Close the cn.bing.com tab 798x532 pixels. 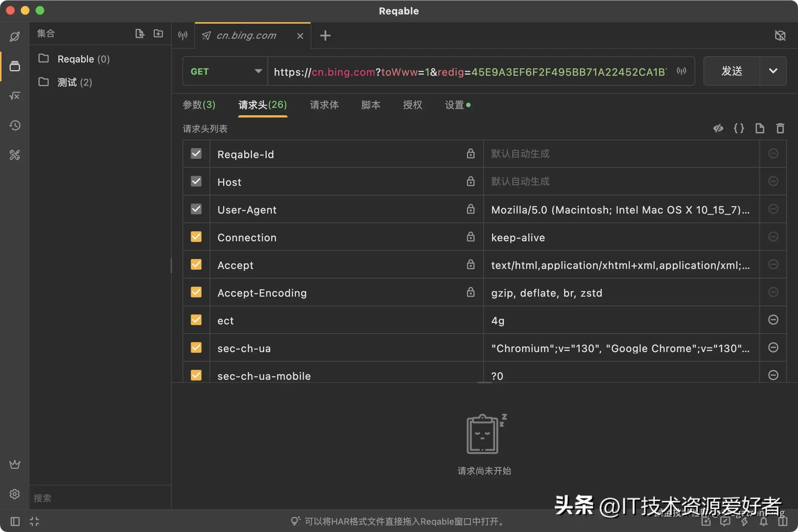(300, 36)
